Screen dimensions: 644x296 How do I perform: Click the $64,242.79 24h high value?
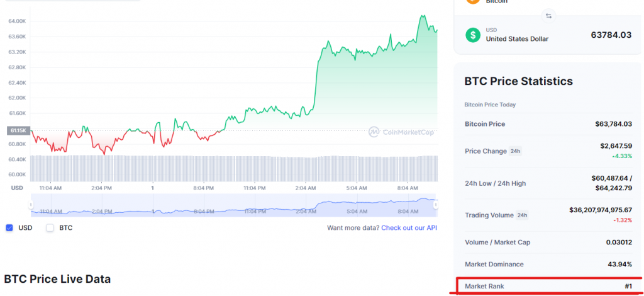[x=614, y=188]
